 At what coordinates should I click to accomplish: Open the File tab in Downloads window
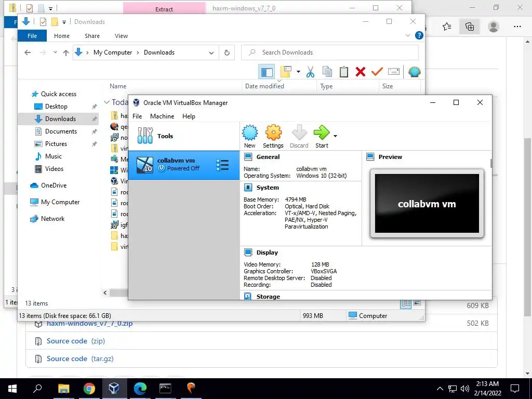click(x=32, y=36)
